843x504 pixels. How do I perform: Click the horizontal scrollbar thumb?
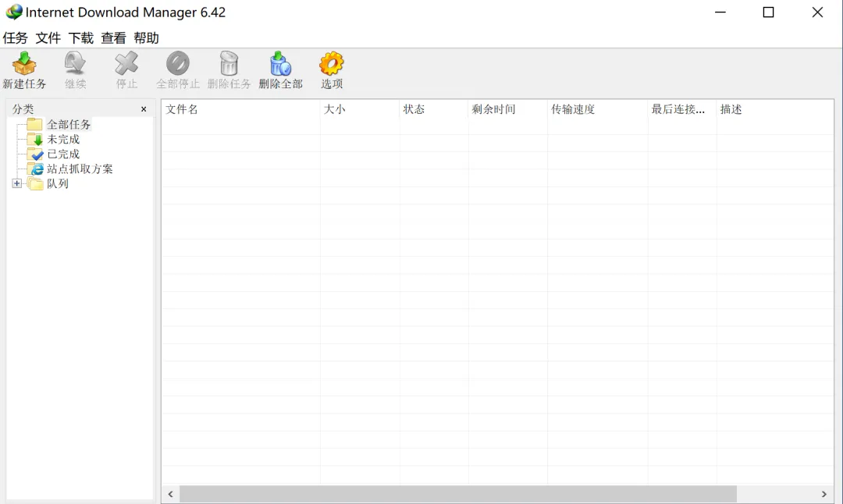[x=458, y=494]
